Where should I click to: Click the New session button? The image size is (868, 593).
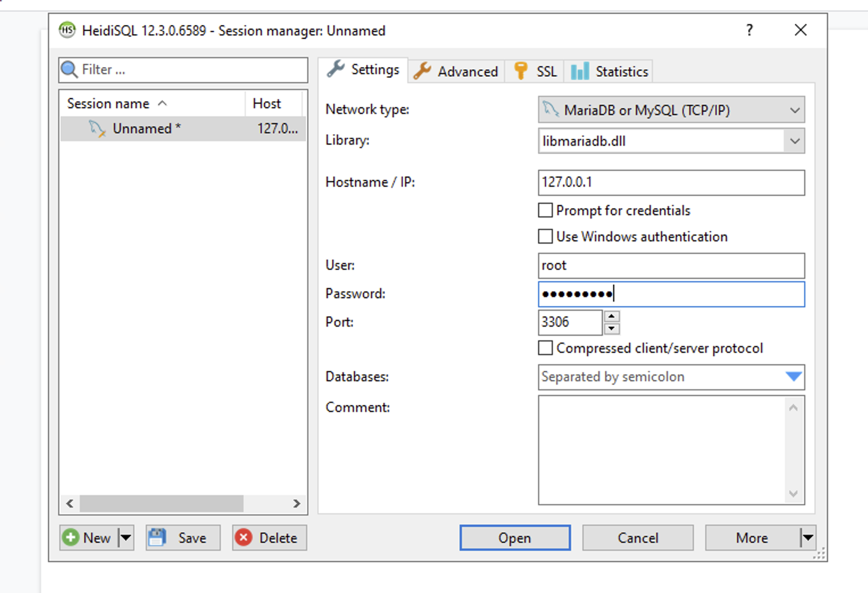point(89,537)
